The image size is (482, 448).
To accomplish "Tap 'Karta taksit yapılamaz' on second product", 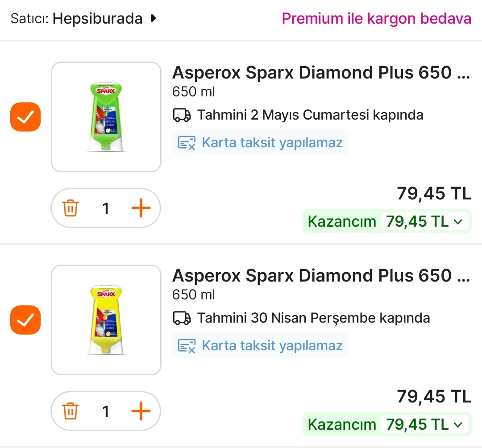I will (x=272, y=346).
